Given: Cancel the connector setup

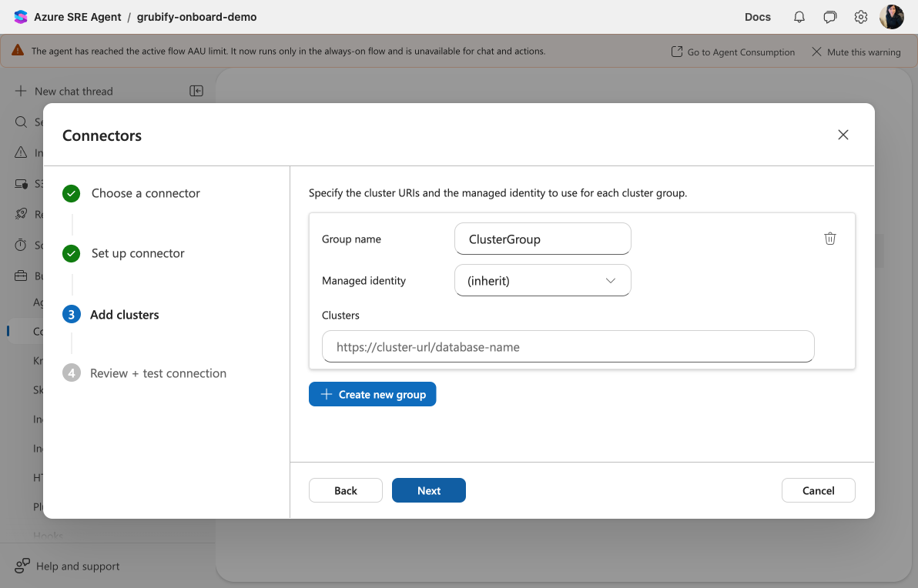Looking at the screenshot, I should coord(818,490).
